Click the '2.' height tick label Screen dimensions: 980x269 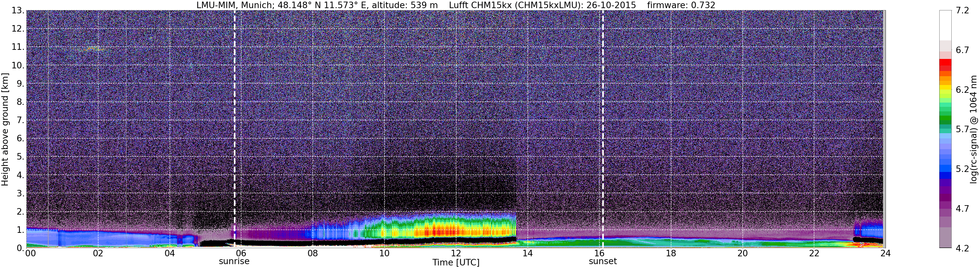click(x=21, y=212)
